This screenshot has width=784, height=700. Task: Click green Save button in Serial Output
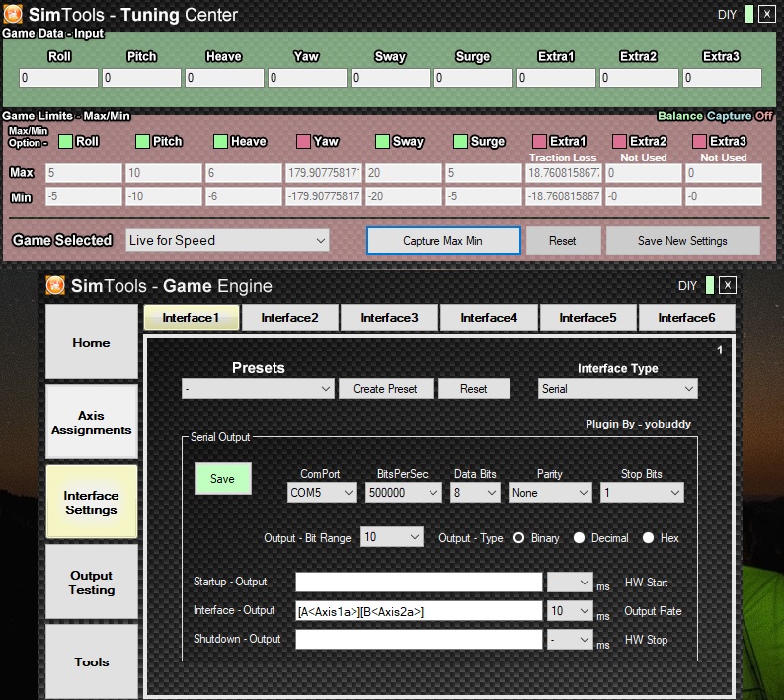(x=222, y=479)
